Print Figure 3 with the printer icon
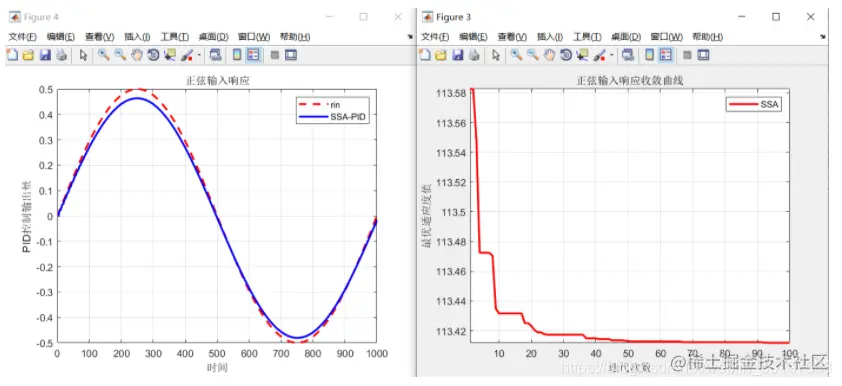842x386 pixels. click(x=474, y=55)
